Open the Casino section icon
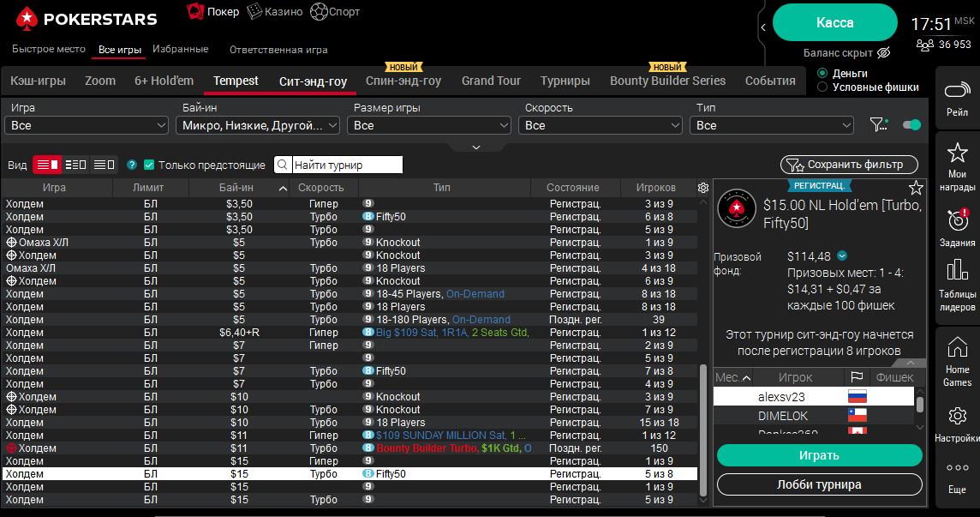The image size is (980, 517). (254, 11)
